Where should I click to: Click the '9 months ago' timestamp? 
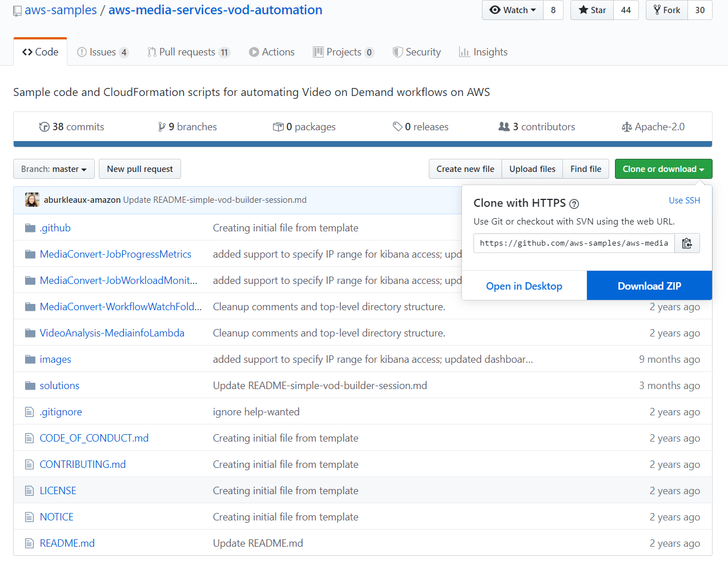(x=669, y=359)
